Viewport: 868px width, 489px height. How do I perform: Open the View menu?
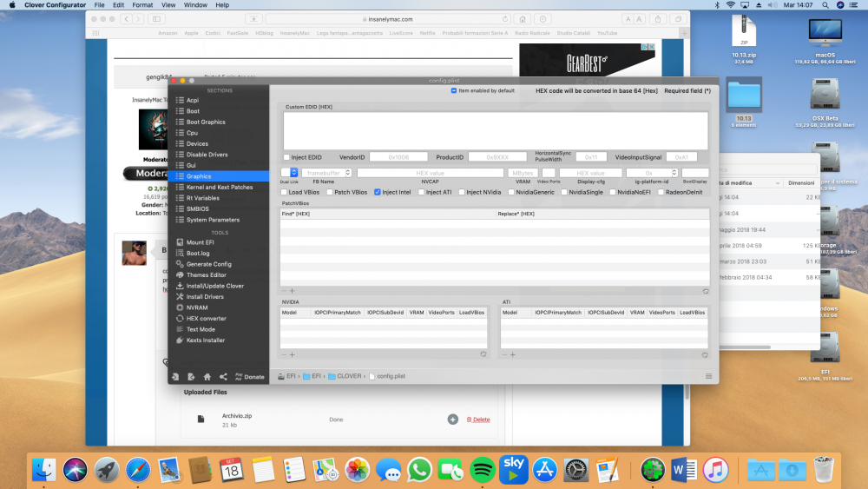click(x=168, y=5)
